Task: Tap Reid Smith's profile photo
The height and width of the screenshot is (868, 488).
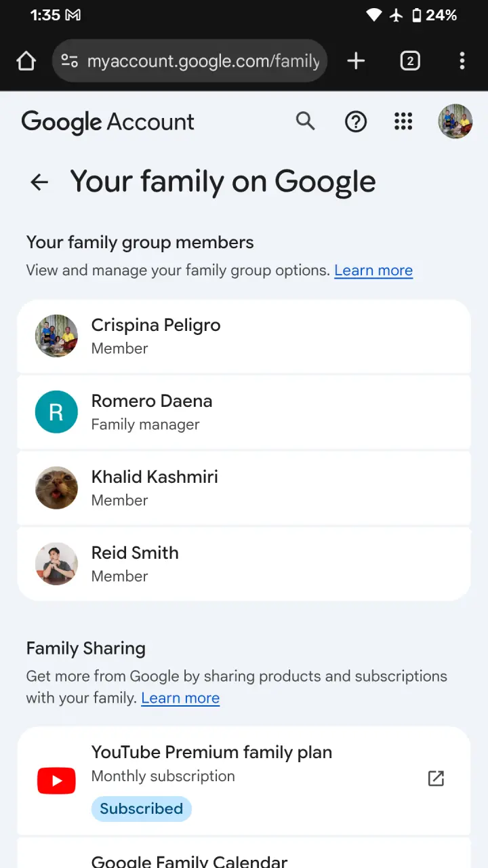Action: pos(56,564)
